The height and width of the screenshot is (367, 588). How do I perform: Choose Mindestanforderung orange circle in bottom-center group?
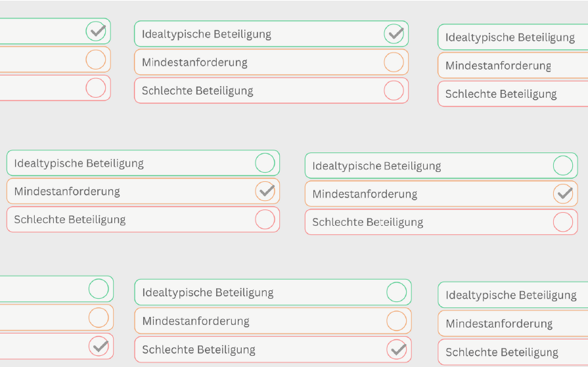coord(397,321)
